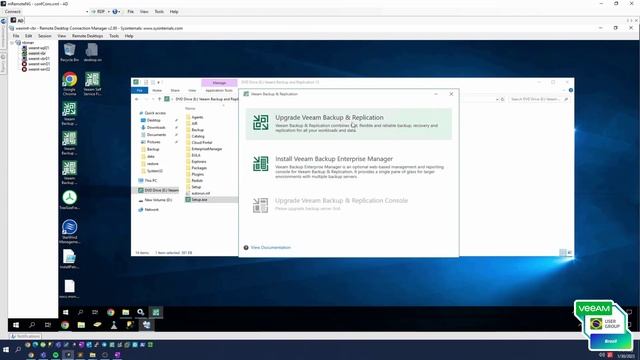Viewport: 640px width, 360px height.
Task: Open the View Documentation link
Action: tap(271, 247)
